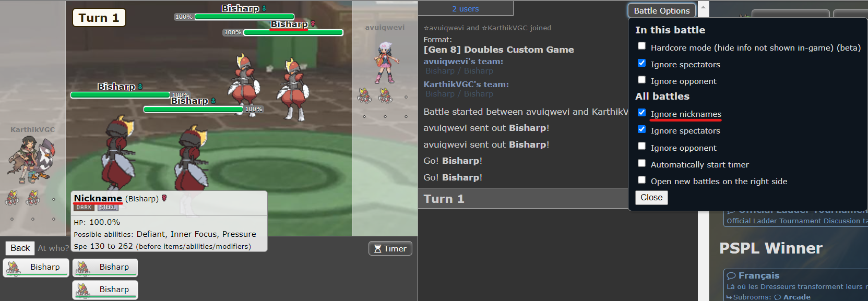Click the avuiqwevi trainer sprite
The image size is (868, 301).
pyautogui.click(x=386, y=64)
